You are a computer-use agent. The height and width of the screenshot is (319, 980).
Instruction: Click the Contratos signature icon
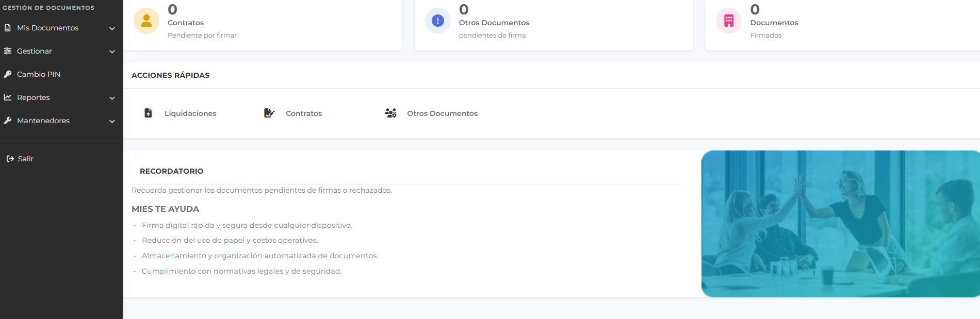click(269, 113)
